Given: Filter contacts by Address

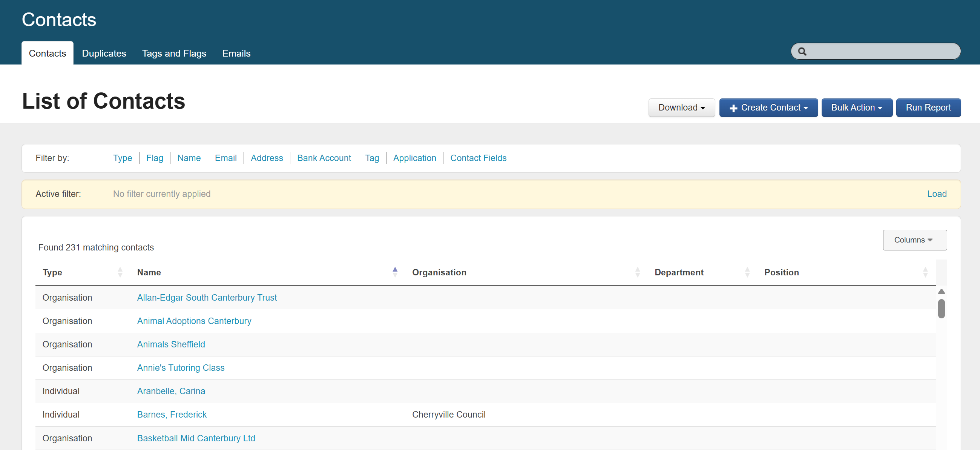Looking at the screenshot, I should (267, 158).
